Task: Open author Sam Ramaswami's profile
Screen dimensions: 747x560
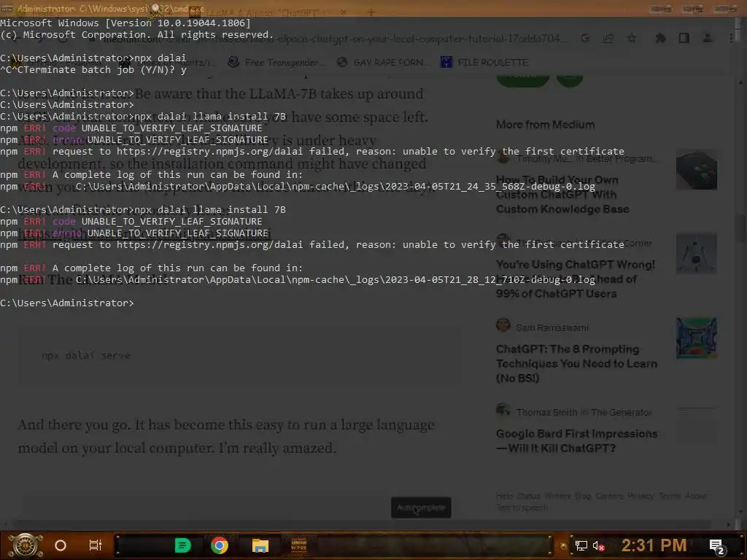Action: pos(551,327)
